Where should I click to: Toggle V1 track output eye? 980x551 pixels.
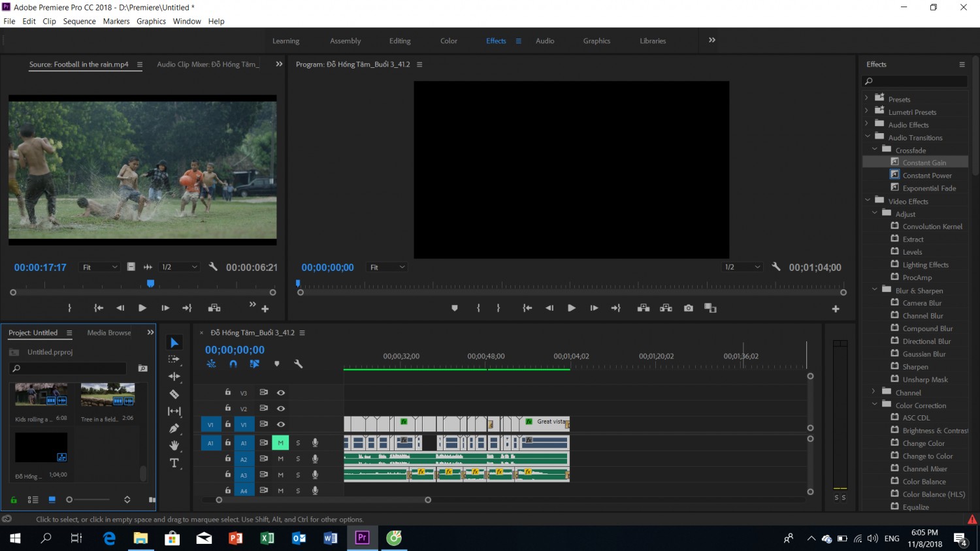(281, 424)
